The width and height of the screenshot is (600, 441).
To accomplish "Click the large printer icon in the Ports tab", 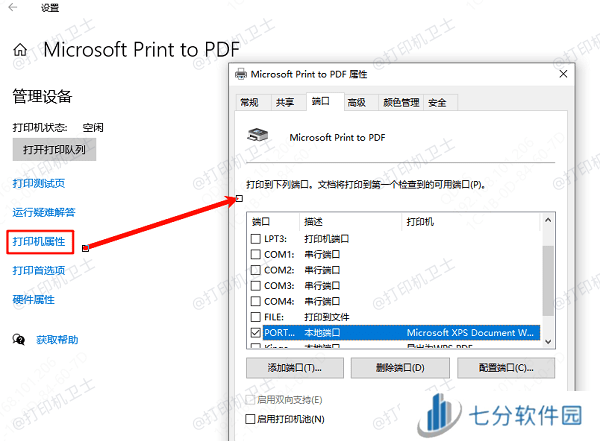I will 258,135.
